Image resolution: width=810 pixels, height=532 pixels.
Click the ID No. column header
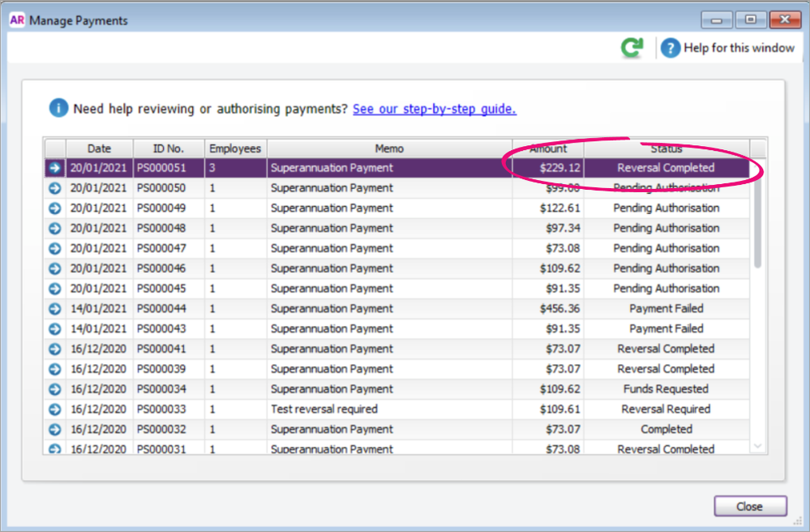pyautogui.click(x=169, y=148)
